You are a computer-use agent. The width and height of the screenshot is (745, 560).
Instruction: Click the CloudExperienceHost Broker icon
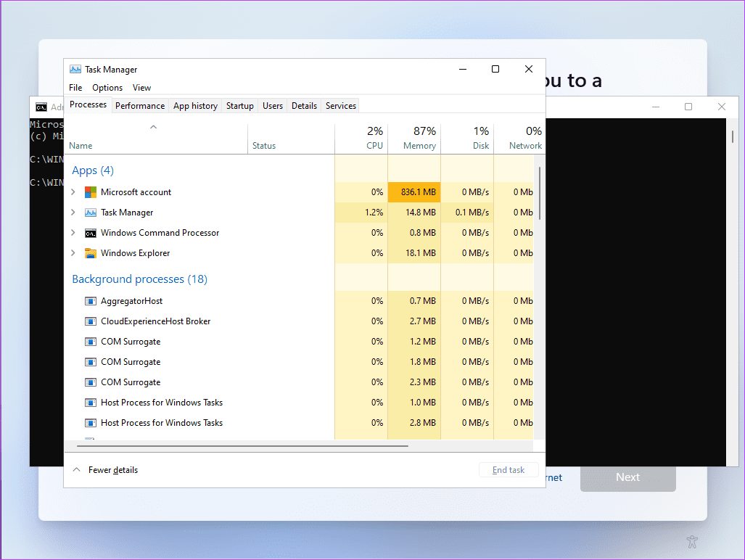[x=91, y=321]
